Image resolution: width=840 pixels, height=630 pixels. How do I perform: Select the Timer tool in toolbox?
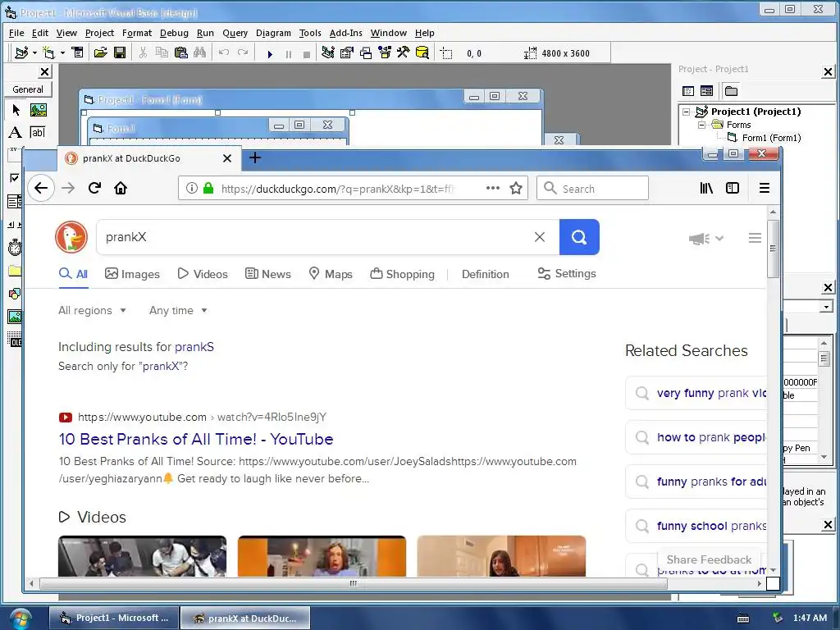click(15, 248)
